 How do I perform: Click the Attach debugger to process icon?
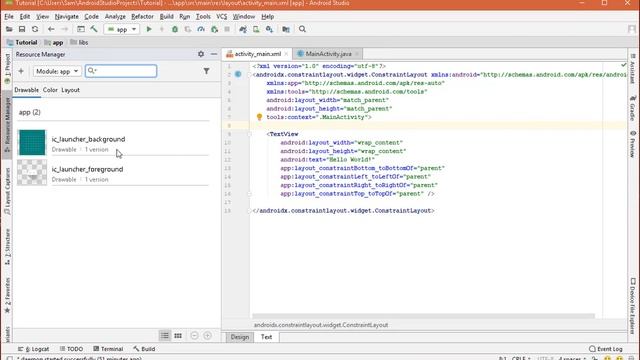(x=214, y=29)
